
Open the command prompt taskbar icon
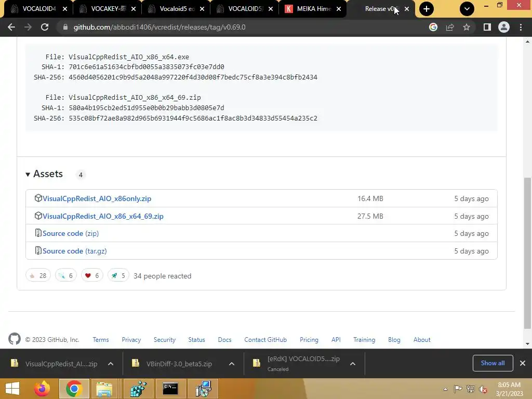(170, 389)
